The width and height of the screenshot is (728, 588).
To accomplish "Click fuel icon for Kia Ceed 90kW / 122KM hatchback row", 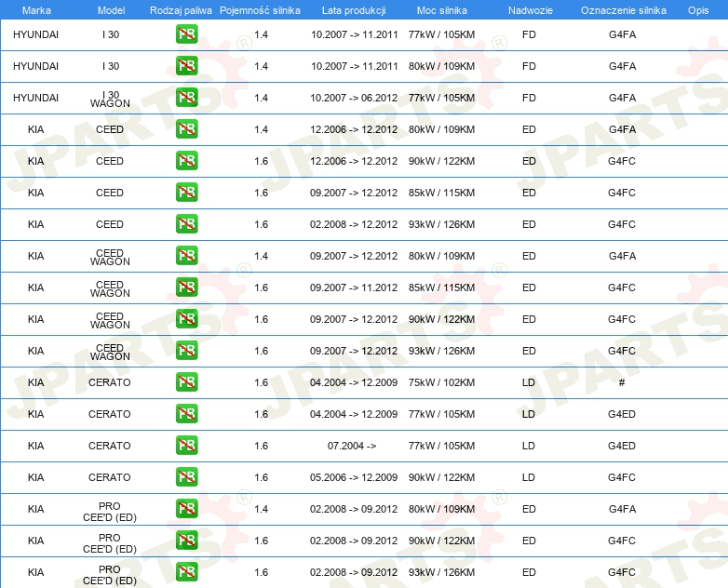I will [186, 161].
